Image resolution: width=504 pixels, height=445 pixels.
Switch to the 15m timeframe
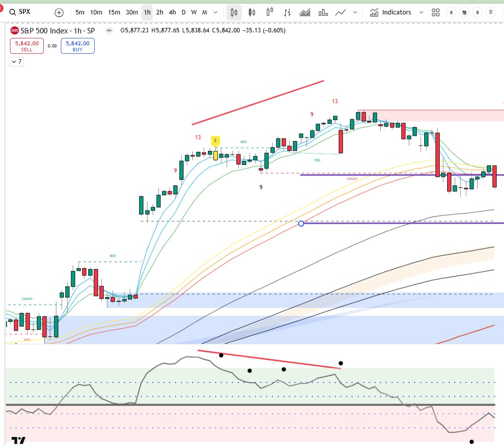click(x=114, y=12)
